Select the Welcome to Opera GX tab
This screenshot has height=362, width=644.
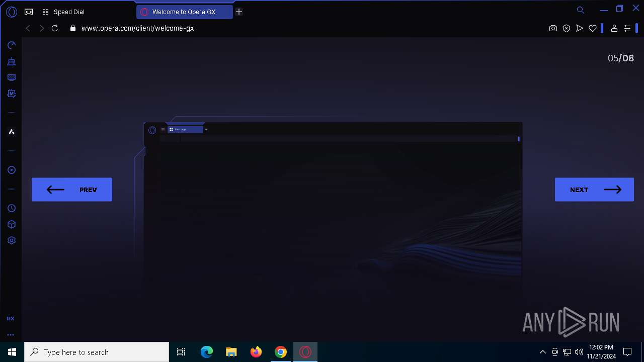(x=184, y=12)
